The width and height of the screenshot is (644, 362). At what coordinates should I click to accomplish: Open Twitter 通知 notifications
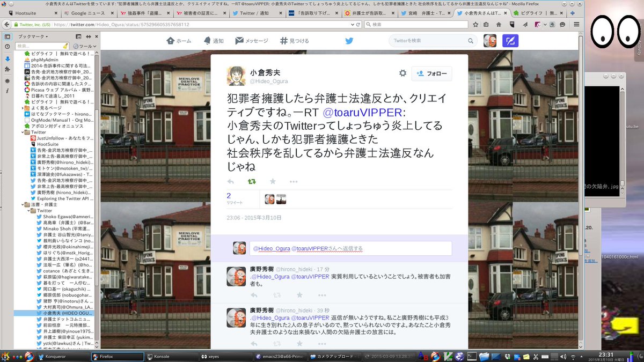214,41
